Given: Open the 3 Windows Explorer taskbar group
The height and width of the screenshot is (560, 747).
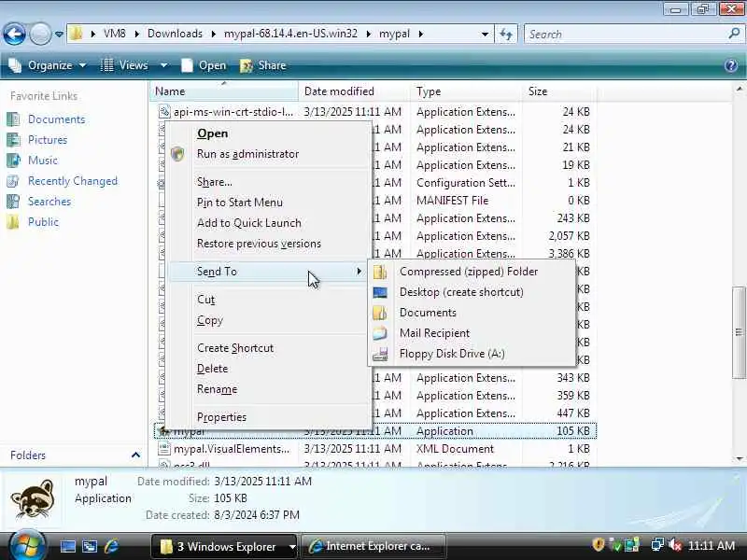Looking at the screenshot, I should click(x=224, y=546).
